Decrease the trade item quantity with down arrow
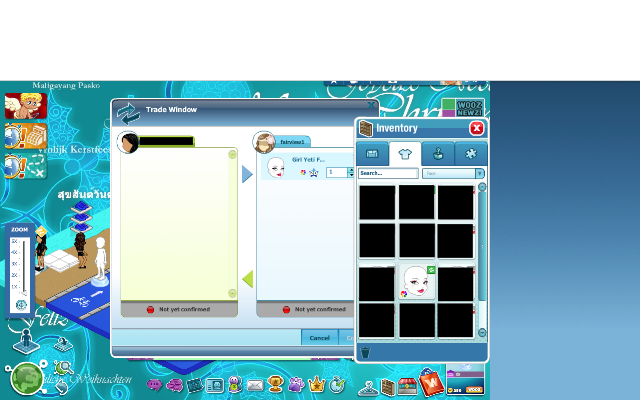 tap(351, 175)
